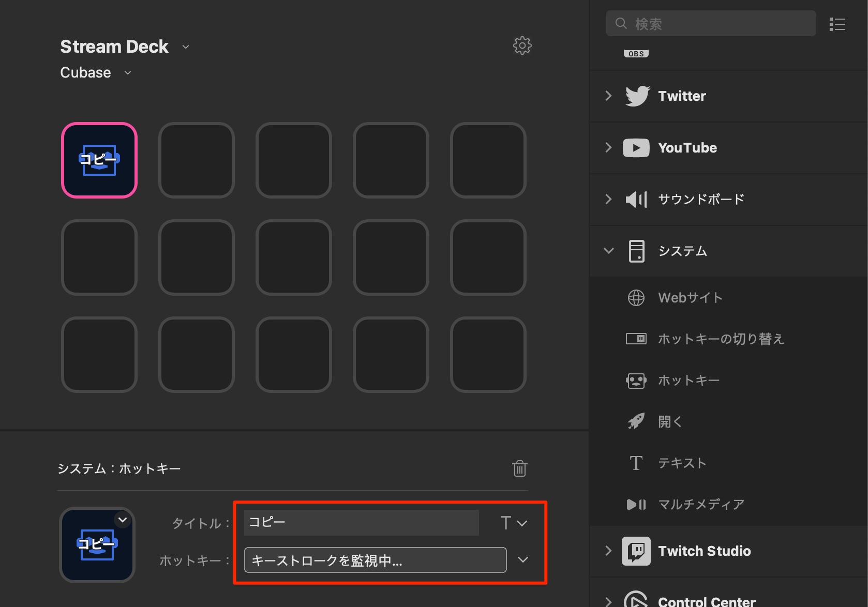Expand the YouTube category
The width and height of the screenshot is (868, 607).
tap(608, 147)
